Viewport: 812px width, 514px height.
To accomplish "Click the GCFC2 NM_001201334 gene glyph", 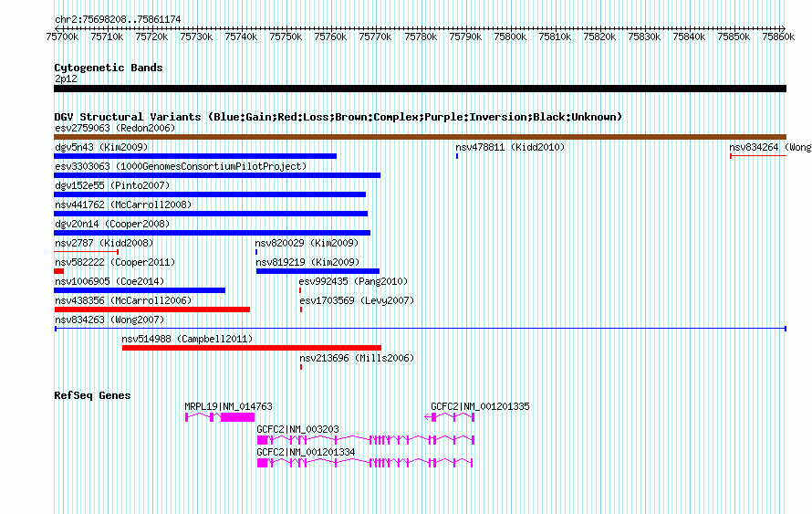I will pyautogui.click(x=365, y=463).
